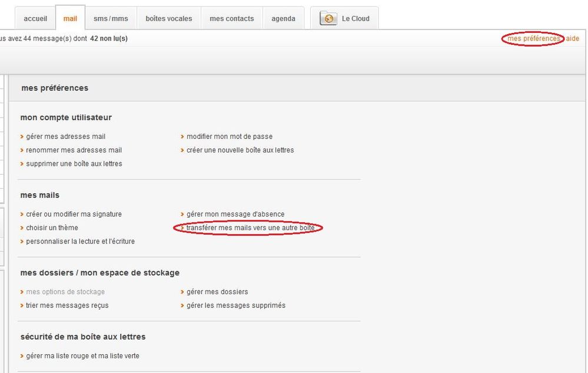Click the Le Cloud globe folder icon
The image size is (588, 373).
tap(328, 18)
